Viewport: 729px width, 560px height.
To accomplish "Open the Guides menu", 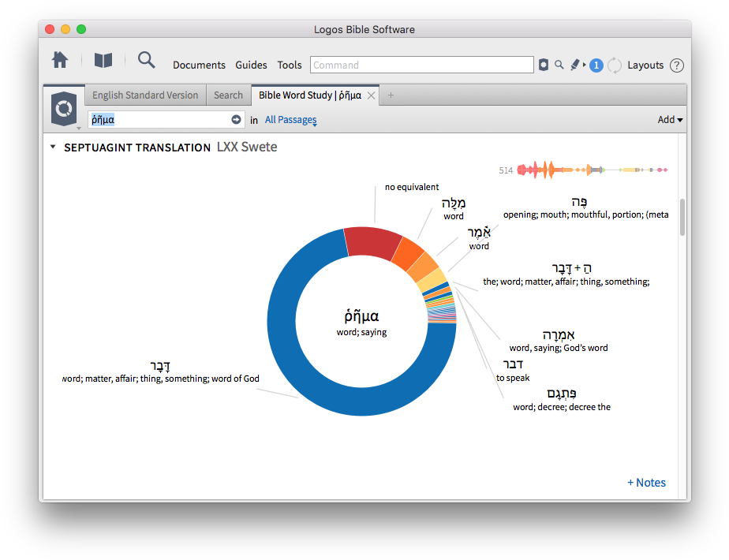I will click(251, 65).
